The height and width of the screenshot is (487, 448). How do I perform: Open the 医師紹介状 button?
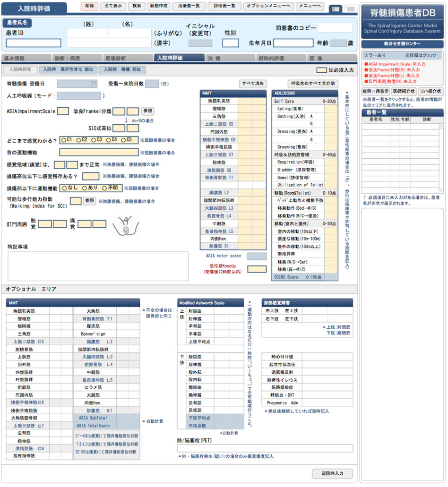[403, 91]
